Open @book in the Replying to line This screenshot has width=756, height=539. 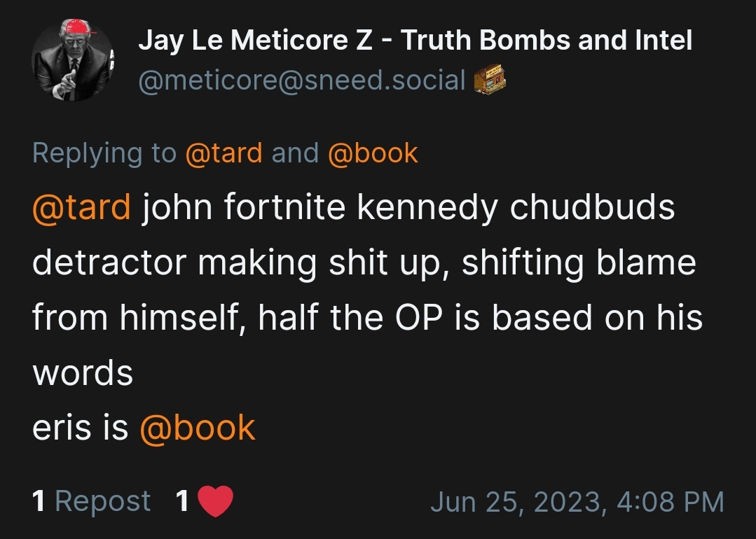[x=373, y=153]
